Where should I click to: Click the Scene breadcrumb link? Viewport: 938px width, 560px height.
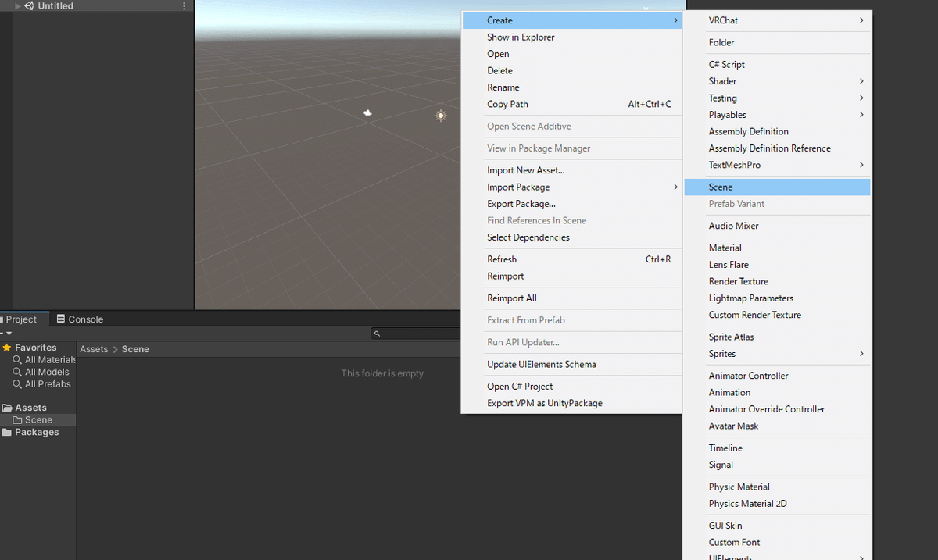pos(135,349)
